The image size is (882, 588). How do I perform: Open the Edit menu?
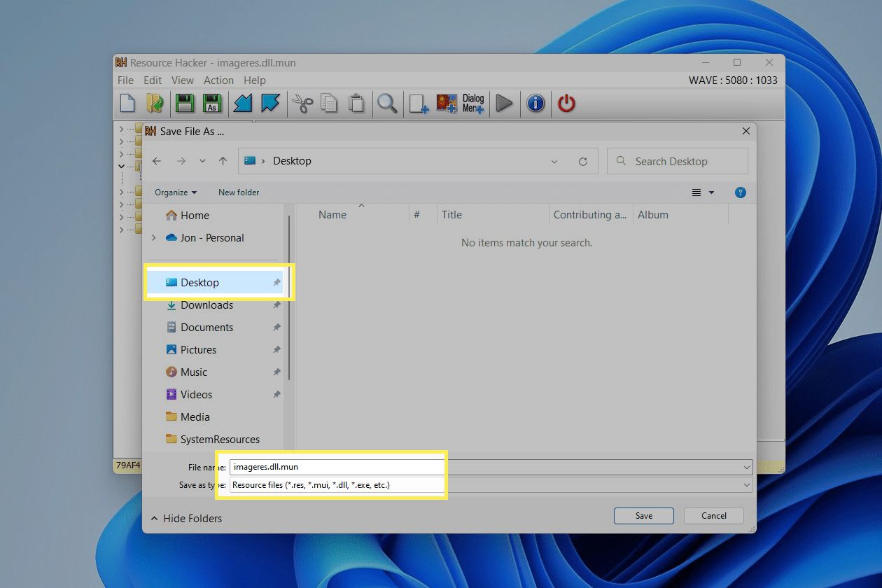pyautogui.click(x=153, y=80)
